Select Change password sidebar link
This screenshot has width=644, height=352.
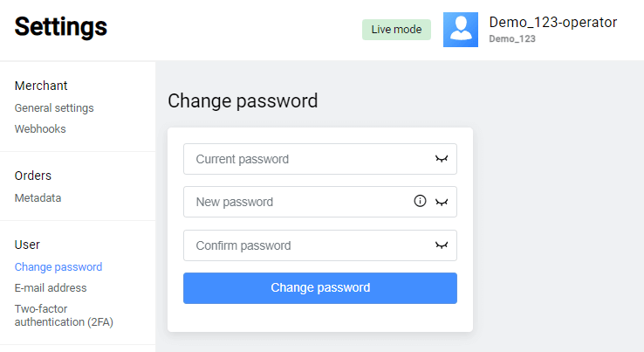[58, 267]
